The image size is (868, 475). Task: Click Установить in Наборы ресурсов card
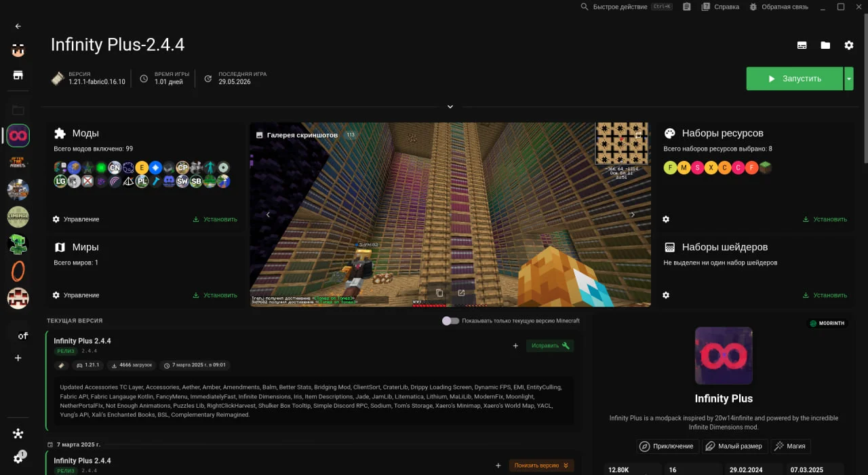point(825,219)
